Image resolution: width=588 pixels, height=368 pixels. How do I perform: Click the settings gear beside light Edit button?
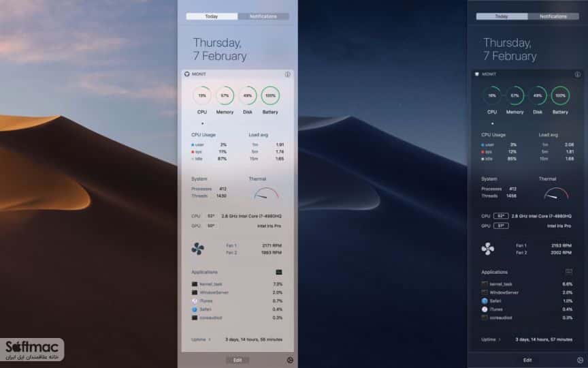click(x=290, y=360)
